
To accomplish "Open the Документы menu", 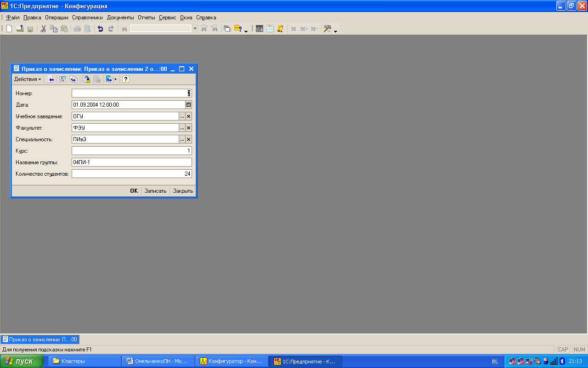I will [x=120, y=17].
